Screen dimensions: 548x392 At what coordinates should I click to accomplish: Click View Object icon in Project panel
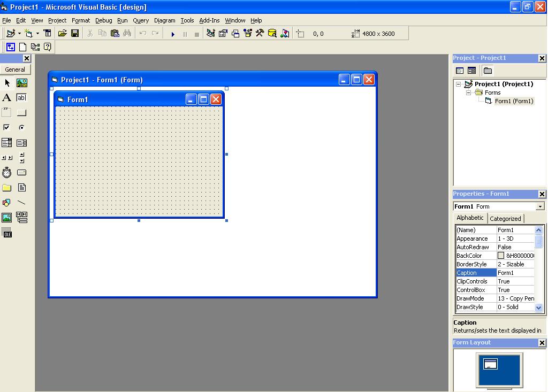click(471, 71)
